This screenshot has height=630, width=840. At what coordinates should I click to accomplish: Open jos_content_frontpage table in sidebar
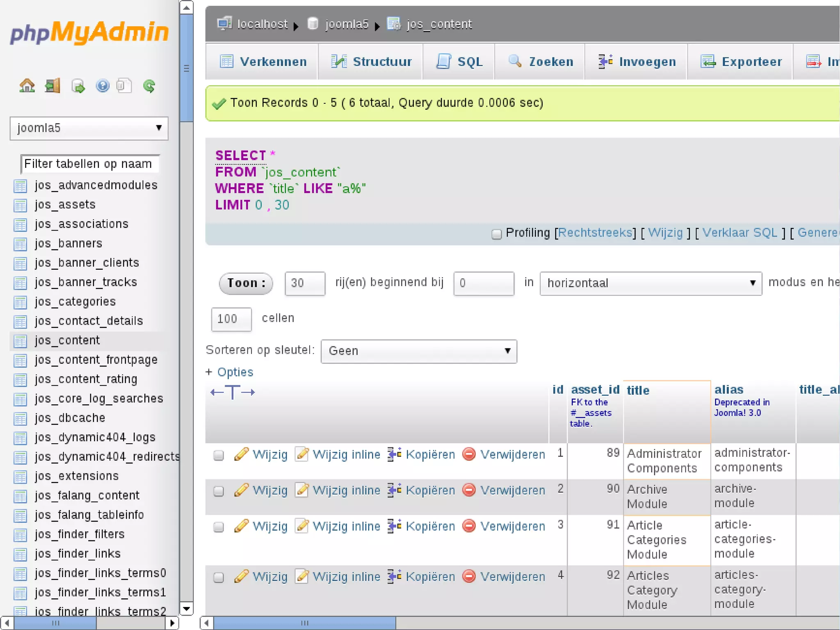coord(96,360)
